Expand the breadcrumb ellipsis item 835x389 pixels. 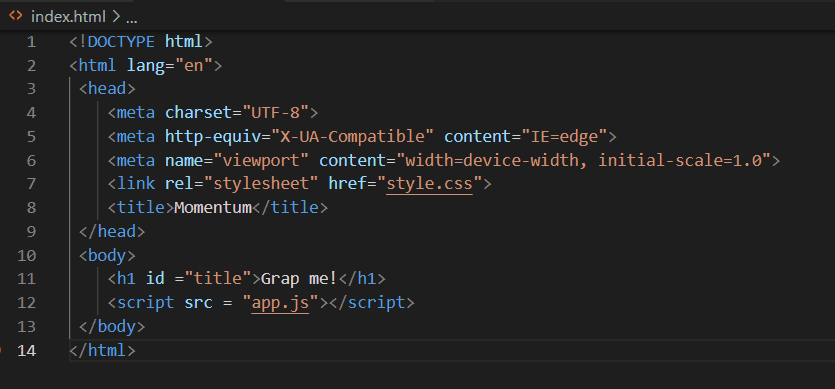(x=132, y=17)
